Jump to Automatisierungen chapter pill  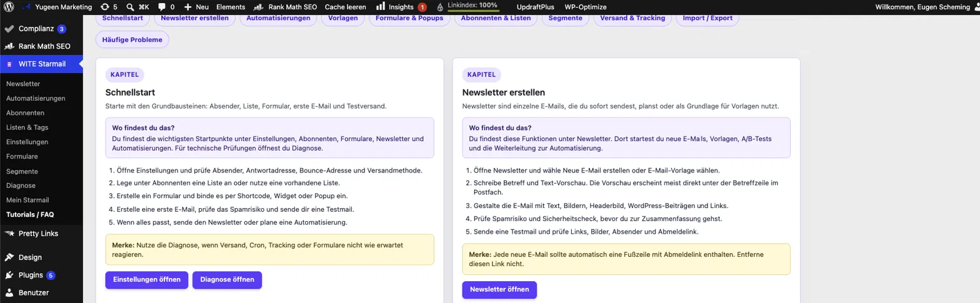279,18
